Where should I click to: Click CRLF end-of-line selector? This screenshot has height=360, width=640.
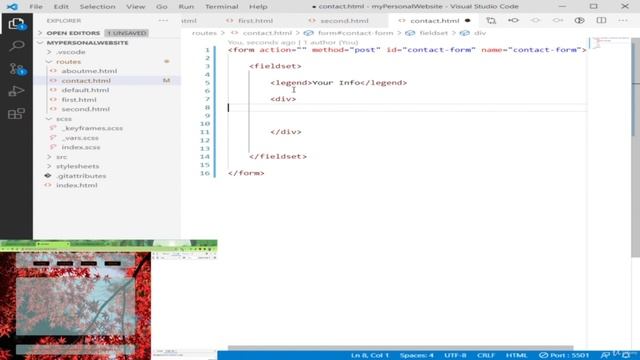tap(486, 355)
